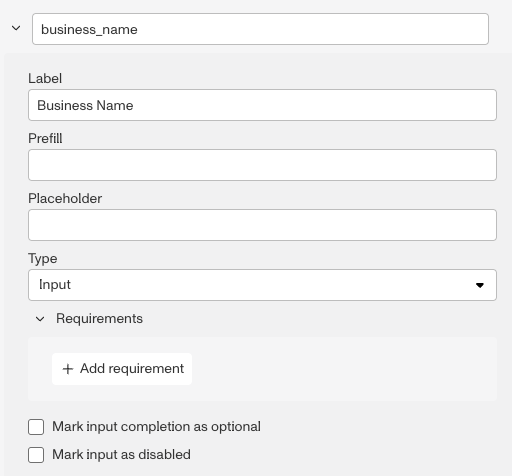512x476 pixels.
Task: Focus the Label field containing Business Name
Action: tap(262, 105)
